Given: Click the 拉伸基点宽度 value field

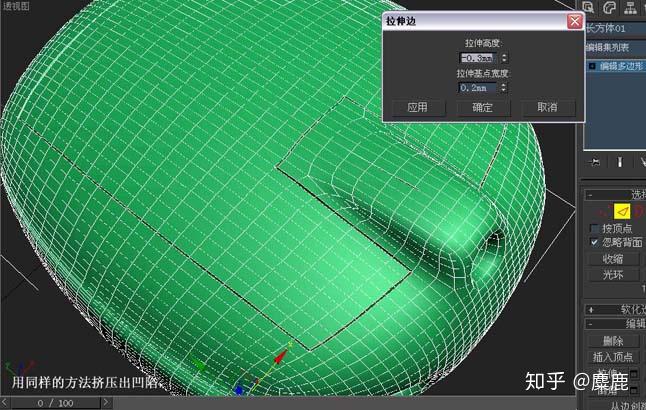Looking at the screenshot, I should [478, 88].
